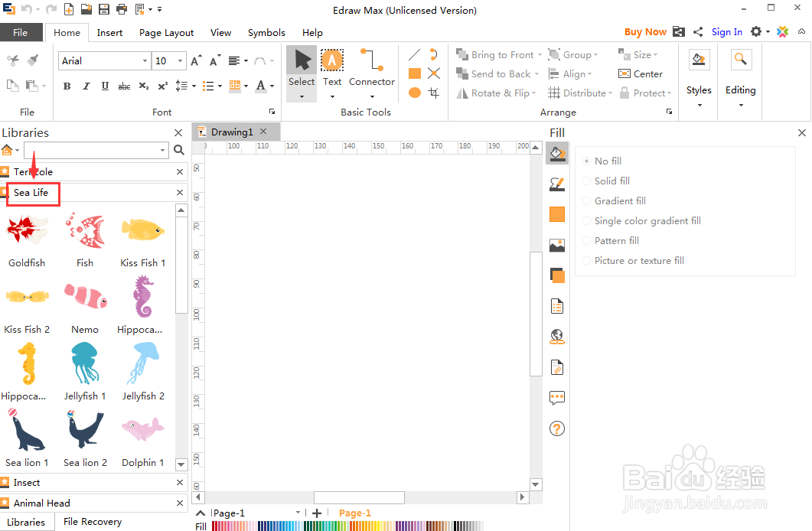Open the File menu

pos(21,32)
